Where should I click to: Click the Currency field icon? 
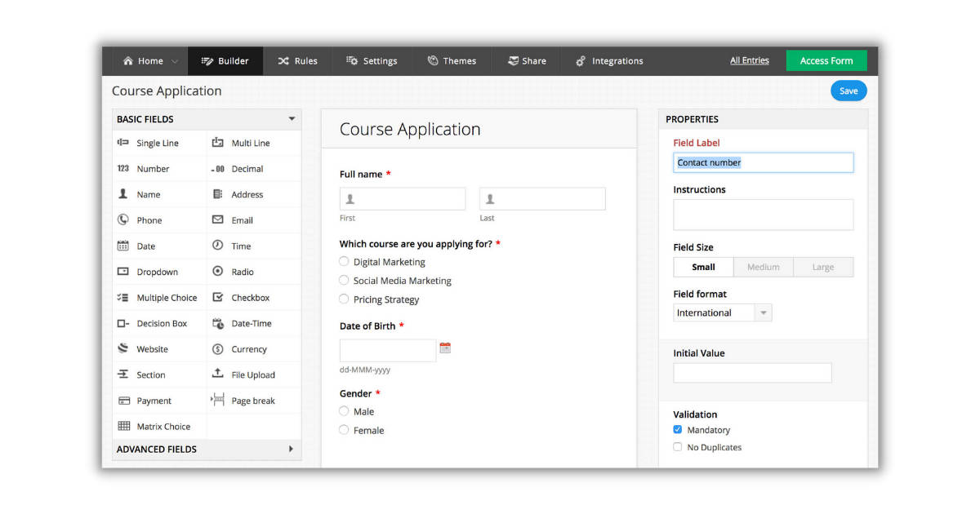tap(218, 349)
